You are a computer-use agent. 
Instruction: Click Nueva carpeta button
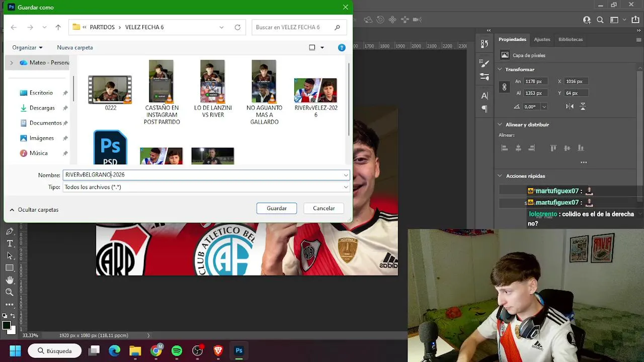pyautogui.click(x=75, y=48)
